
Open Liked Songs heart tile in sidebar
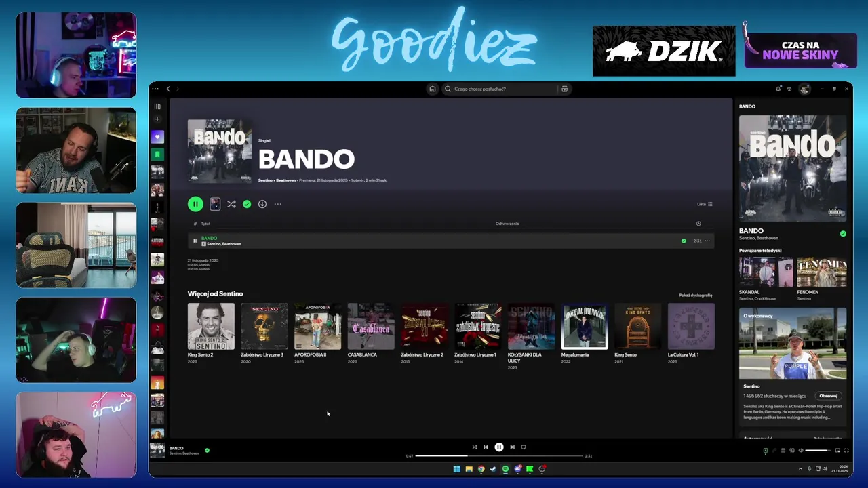157,137
